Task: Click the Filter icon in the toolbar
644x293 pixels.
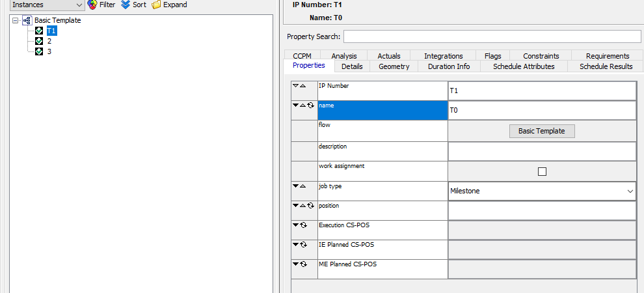Action: (x=92, y=5)
